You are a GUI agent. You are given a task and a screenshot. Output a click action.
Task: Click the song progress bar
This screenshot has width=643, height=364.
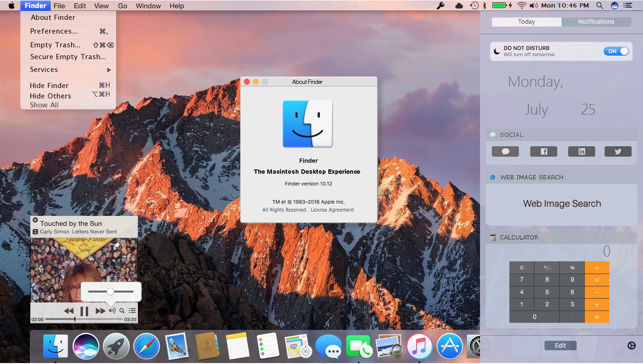pos(84,320)
